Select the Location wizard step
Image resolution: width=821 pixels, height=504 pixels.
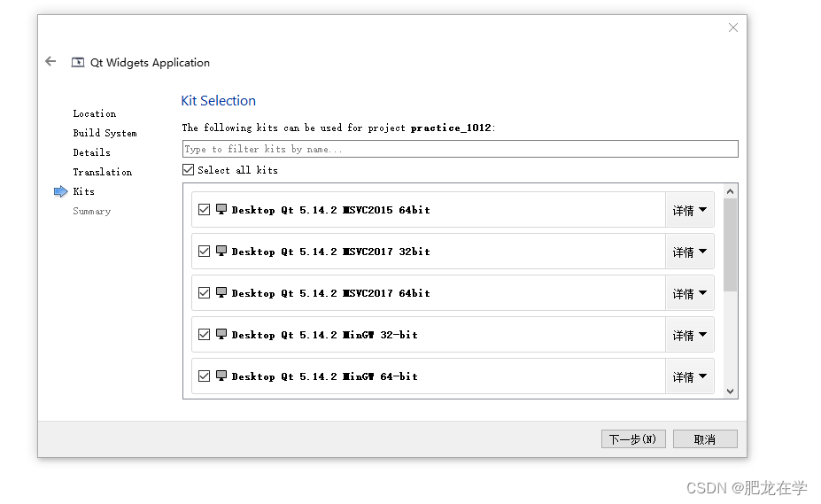95,113
